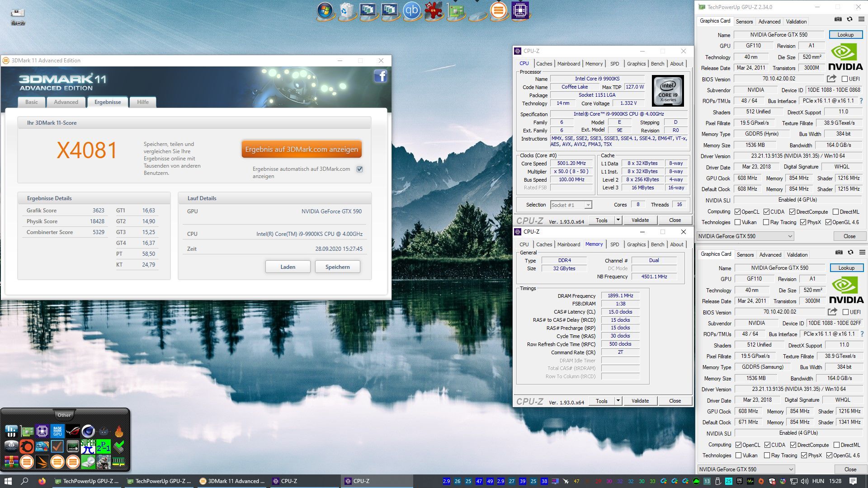Click the red cat puzzle-piece dock icon
The image size is (868, 488).
(x=433, y=11)
